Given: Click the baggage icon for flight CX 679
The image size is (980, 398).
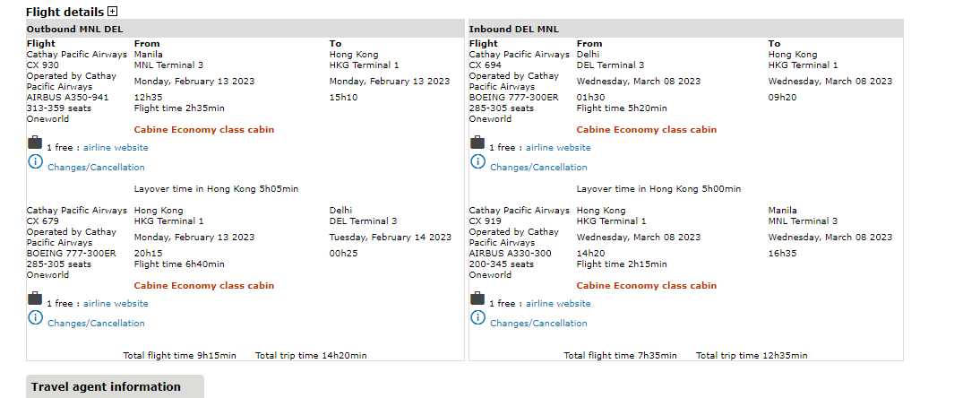Looking at the screenshot, I should click(x=35, y=299).
